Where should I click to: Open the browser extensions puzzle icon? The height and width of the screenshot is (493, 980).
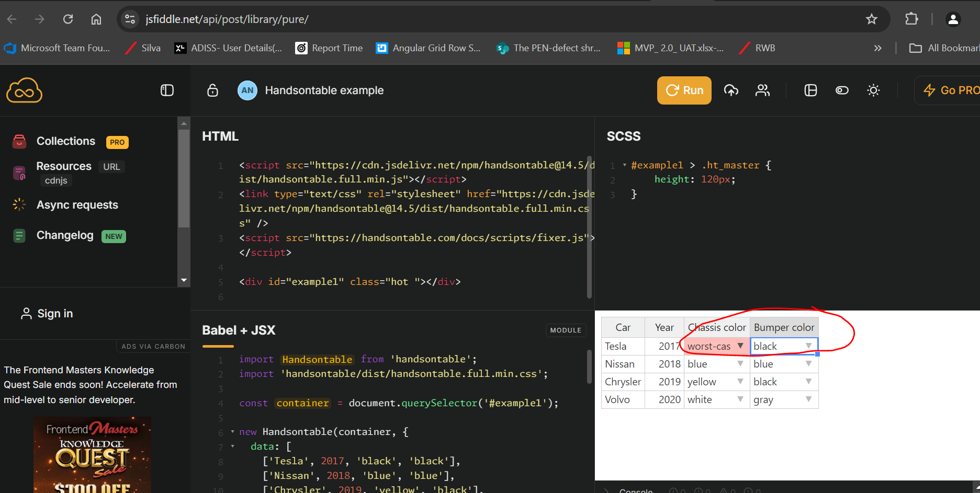point(911,19)
